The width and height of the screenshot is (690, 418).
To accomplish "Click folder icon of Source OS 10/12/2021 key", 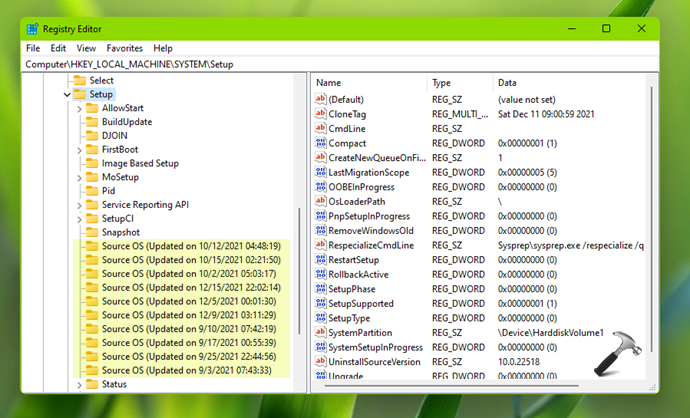I will (x=92, y=245).
